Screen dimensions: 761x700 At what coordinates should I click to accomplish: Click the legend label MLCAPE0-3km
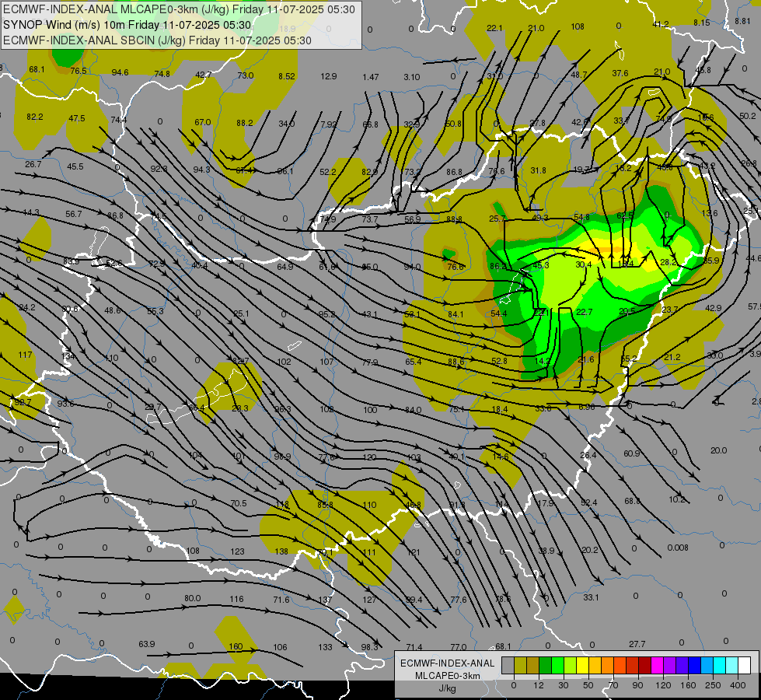(x=448, y=676)
